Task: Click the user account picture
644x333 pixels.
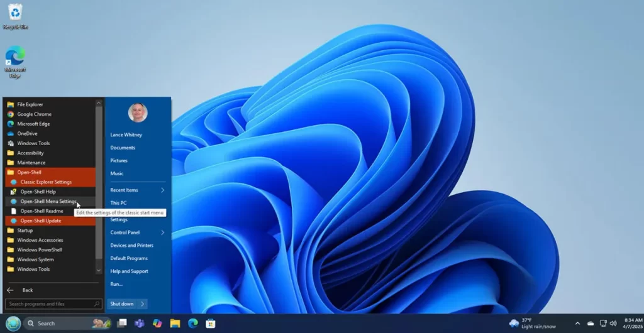Action: pyautogui.click(x=138, y=112)
